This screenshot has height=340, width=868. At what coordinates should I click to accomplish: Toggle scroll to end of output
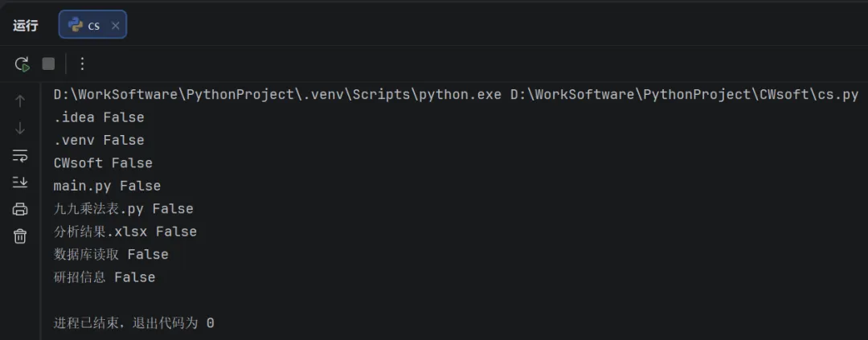point(20,182)
